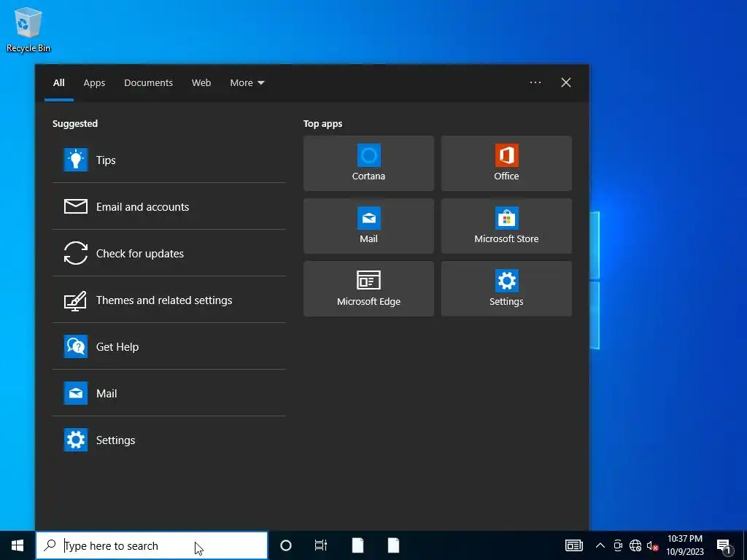Click the taskbar clock and date
This screenshot has width=747, height=560.
684,545
